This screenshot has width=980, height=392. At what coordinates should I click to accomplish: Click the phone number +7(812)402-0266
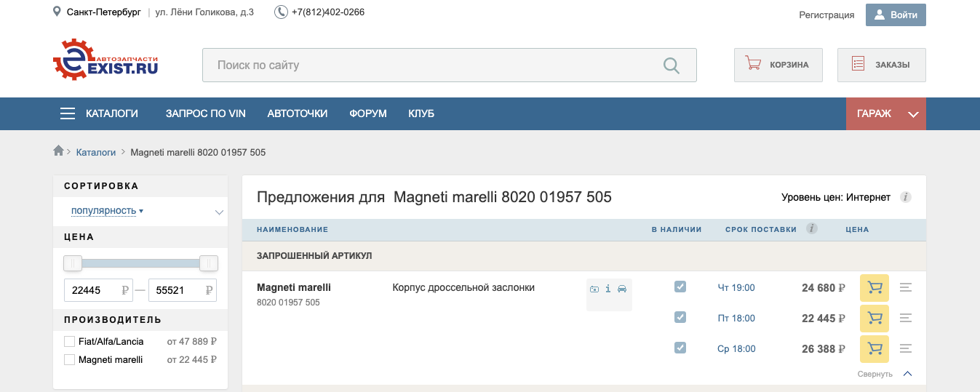(328, 12)
